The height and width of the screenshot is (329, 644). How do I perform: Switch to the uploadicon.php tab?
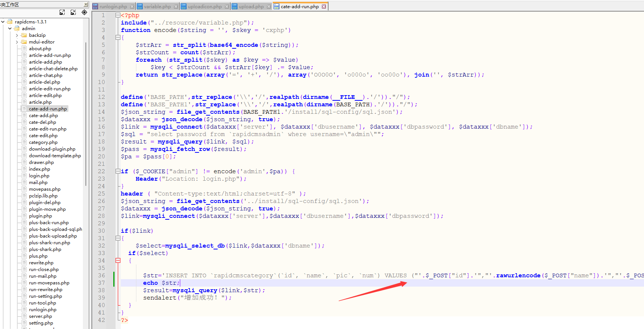204,7
